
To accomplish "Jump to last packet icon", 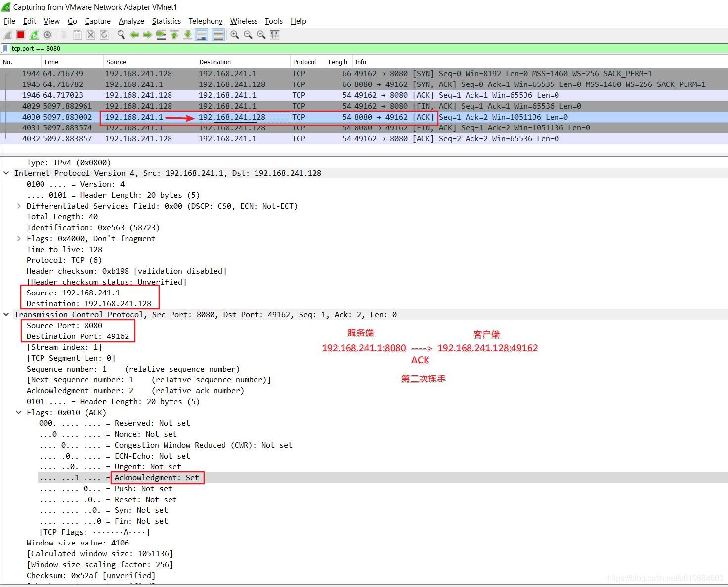I will tap(188, 35).
